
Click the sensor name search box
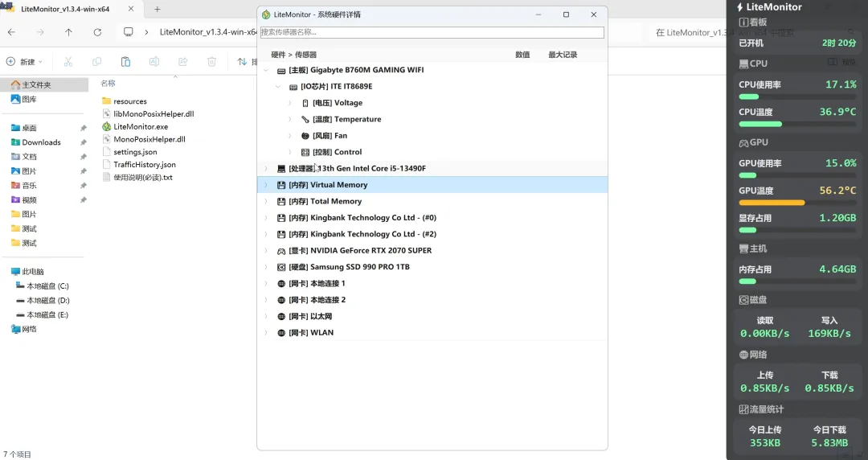click(x=432, y=32)
